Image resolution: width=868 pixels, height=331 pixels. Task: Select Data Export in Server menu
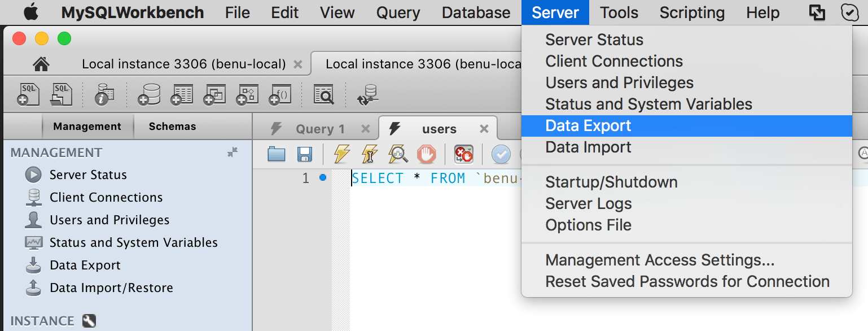(x=686, y=125)
